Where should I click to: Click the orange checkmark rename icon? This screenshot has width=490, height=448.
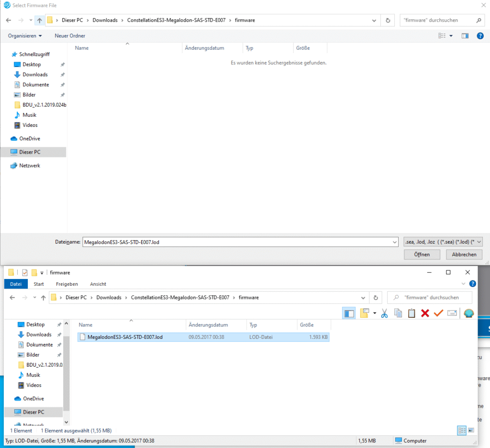click(438, 313)
